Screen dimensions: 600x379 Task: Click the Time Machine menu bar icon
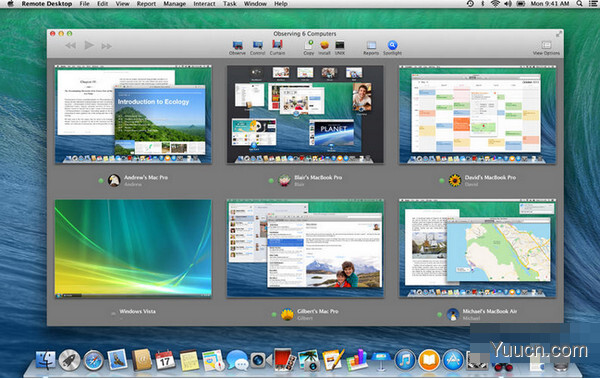(x=470, y=3)
